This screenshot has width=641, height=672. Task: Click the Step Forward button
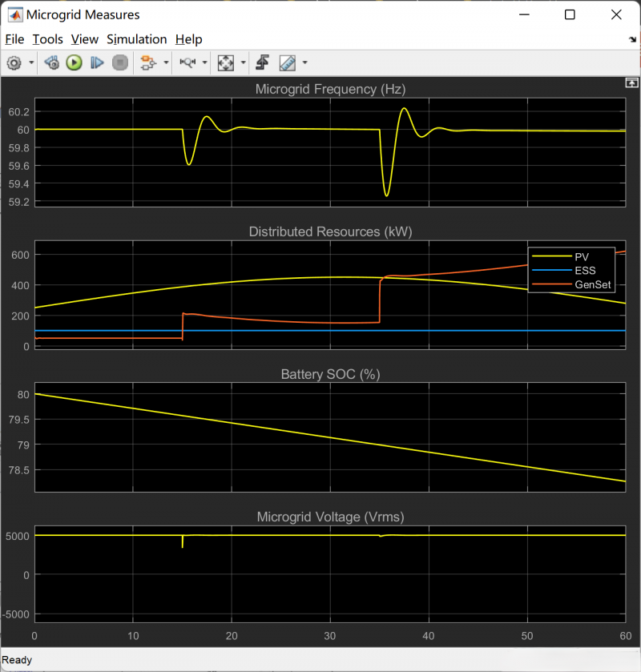pyautogui.click(x=97, y=63)
